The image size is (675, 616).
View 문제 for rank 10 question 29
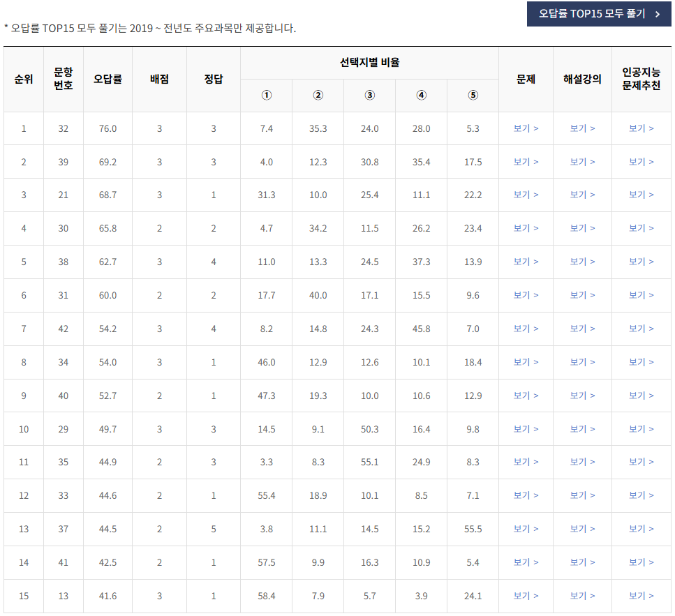tap(526, 428)
